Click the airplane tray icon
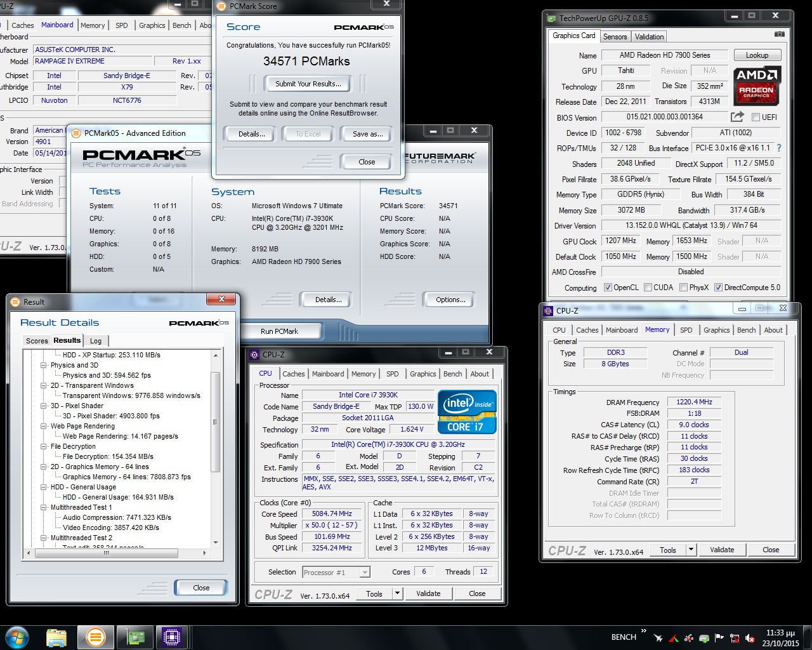 point(658,638)
